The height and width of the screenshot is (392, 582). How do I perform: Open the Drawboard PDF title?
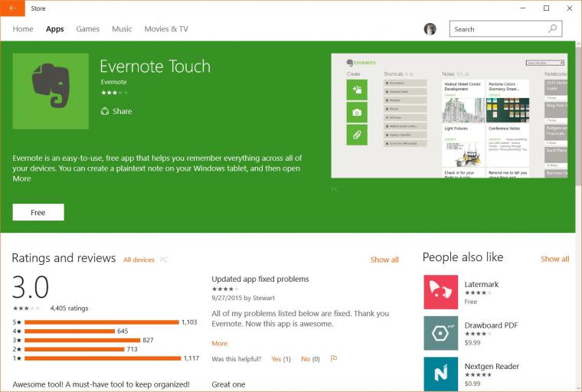491,325
